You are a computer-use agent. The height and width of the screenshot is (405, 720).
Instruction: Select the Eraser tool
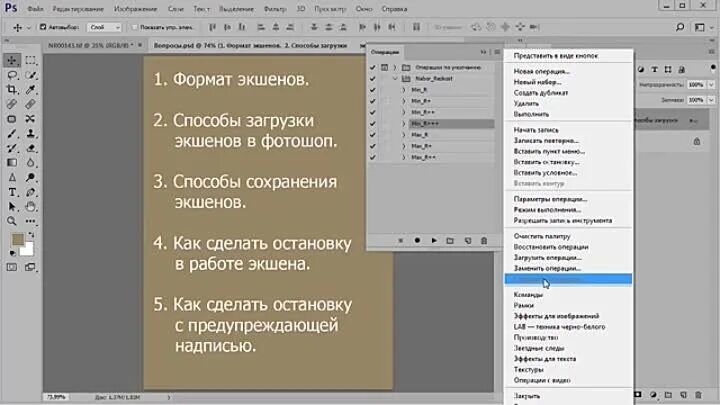click(x=30, y=148)
